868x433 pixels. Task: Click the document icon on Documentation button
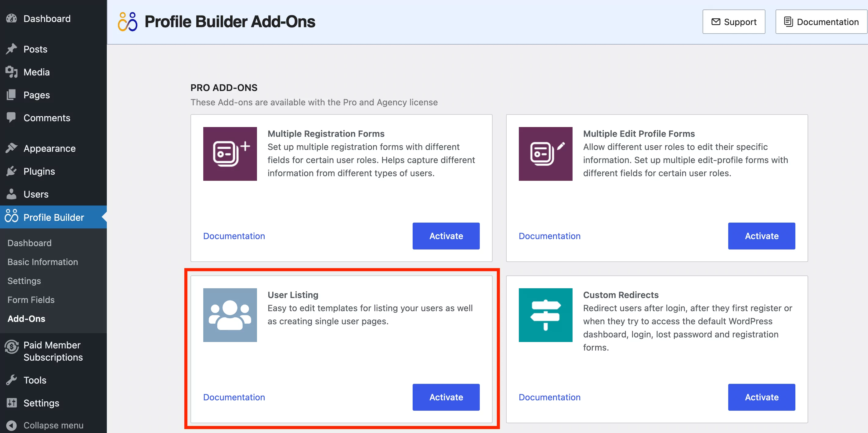click(x=788, y=22)
